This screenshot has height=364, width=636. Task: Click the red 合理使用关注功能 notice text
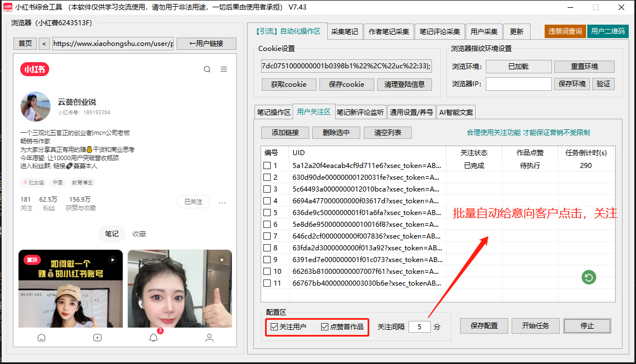530,133
